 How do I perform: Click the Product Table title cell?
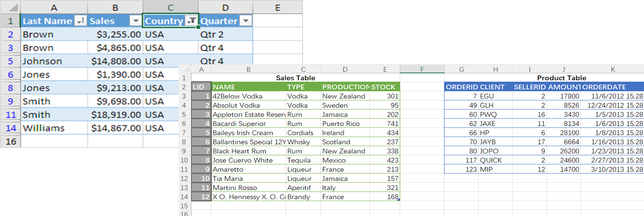[x=561, y=78]
